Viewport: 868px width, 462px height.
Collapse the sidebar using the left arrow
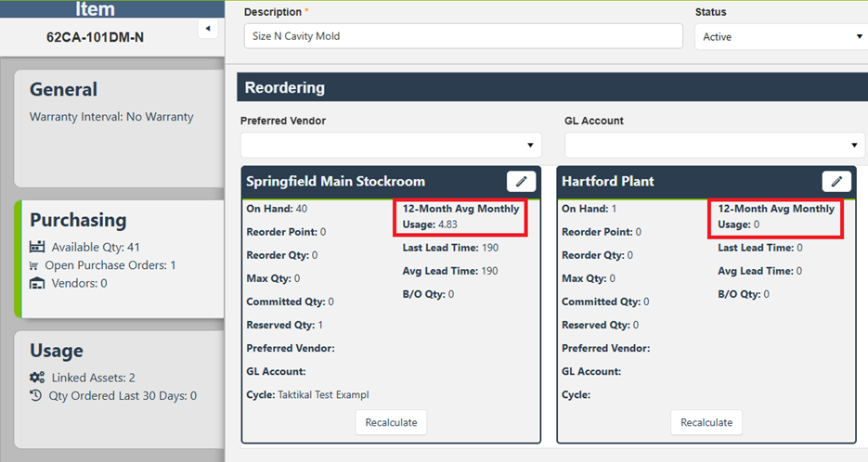pos(208,28)
